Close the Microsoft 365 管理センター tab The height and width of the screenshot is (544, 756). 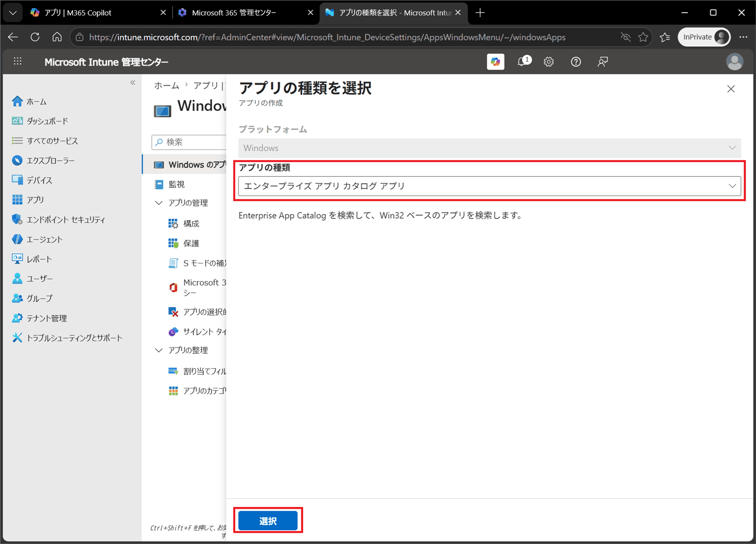pos(310,13)
